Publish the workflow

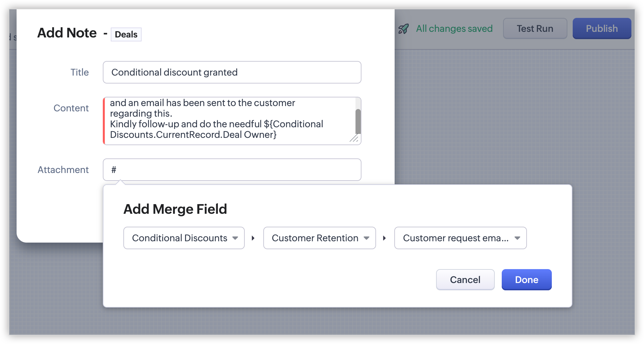tap(602, 29)
